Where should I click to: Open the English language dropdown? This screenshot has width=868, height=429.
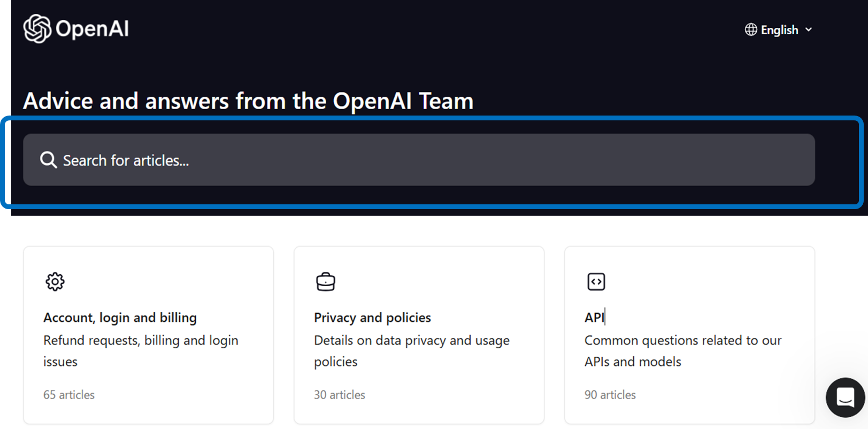pyautogui.click(x=779, y=30)
